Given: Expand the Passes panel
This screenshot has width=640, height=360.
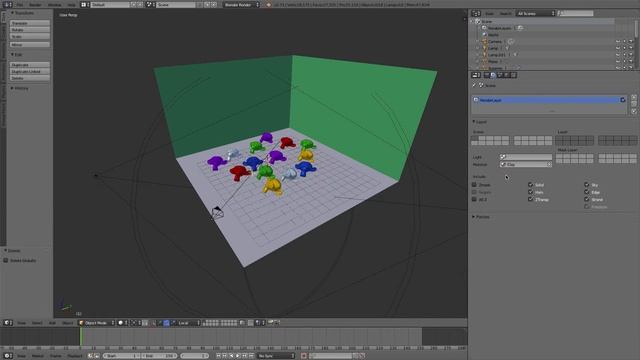Looking at the screenshot, I should [x=481, y=217].
